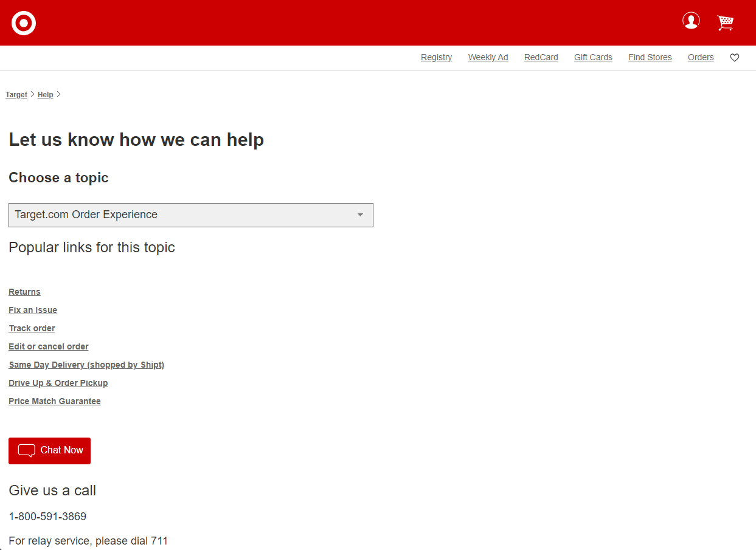Open Orders from the top navigation
This screenshot has height=550, width=756.
[x=701, y=57]
